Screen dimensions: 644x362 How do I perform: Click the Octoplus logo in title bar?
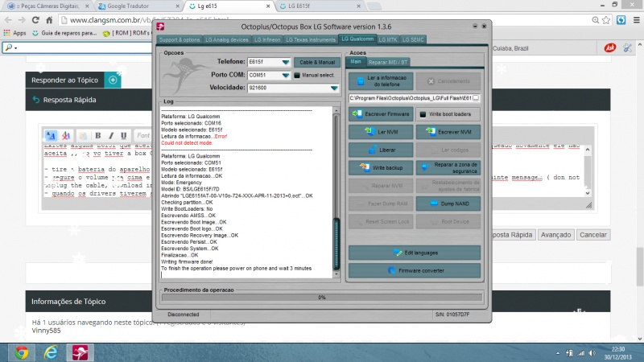point(160,27)
